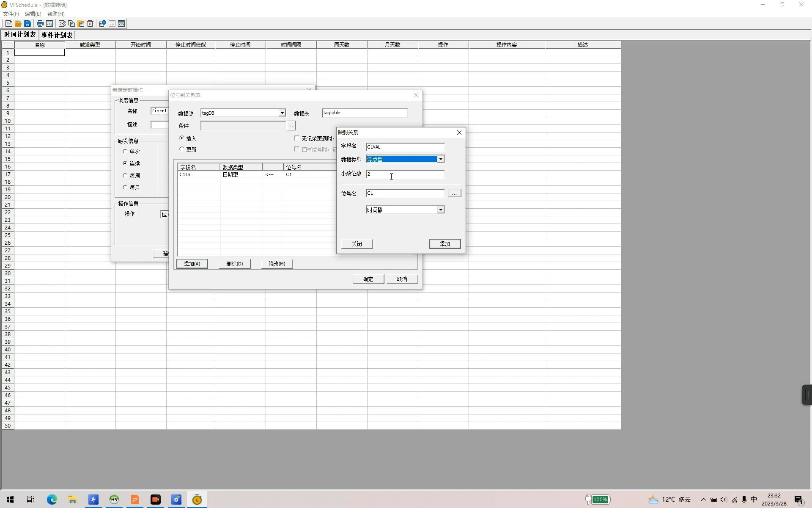Viewport: 812px width, 508px height.
Task: Click the browse button next to 条件
Action: pyautogui.click(x=291, y=126)
